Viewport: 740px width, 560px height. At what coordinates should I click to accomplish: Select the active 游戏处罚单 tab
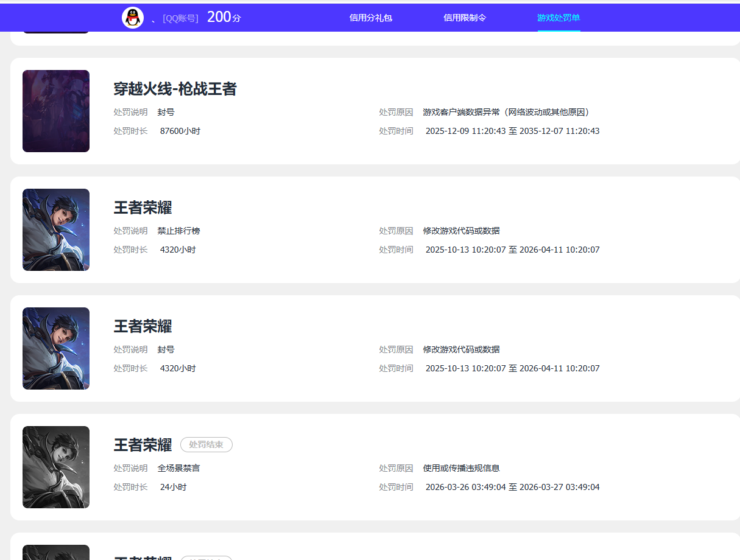(559, 17)
